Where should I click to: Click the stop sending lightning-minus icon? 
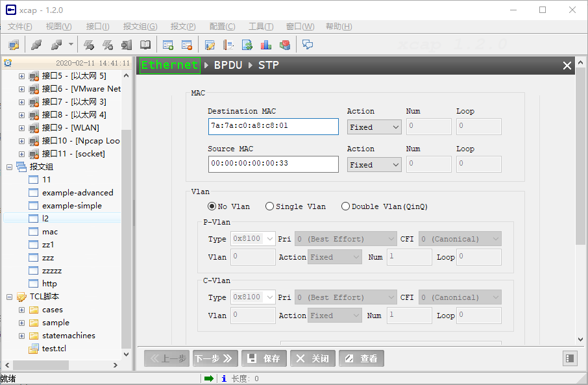click(x=108, y=45)
